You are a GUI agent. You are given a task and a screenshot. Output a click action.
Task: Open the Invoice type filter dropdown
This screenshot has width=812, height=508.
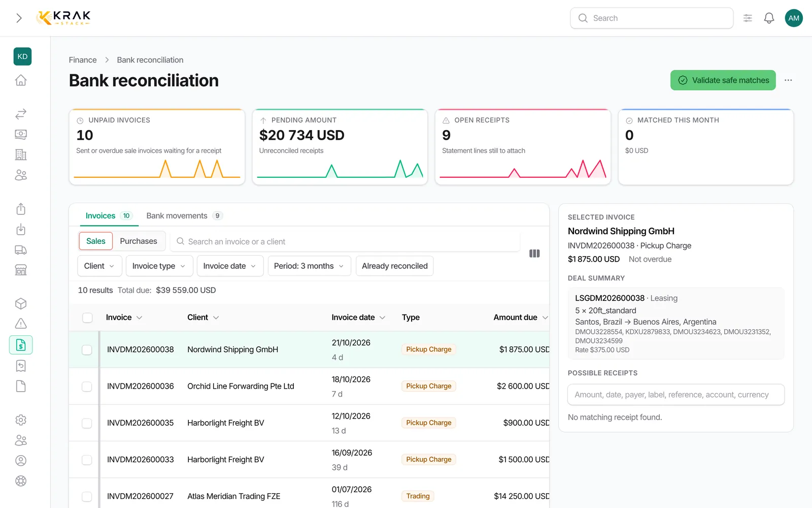[x=159, y=266]
